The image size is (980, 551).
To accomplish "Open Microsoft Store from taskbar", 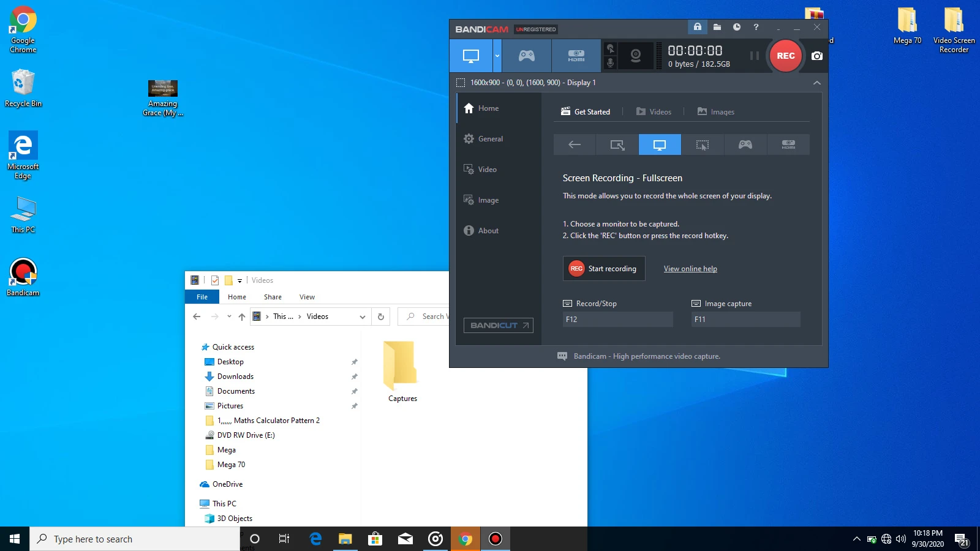I will pos(375,539).
